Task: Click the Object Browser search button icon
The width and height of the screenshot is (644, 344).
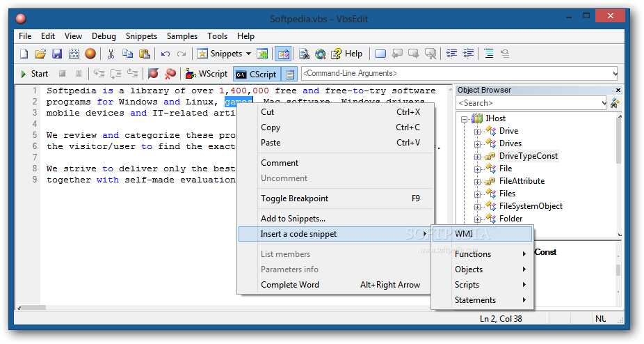Action: [615, 103]
